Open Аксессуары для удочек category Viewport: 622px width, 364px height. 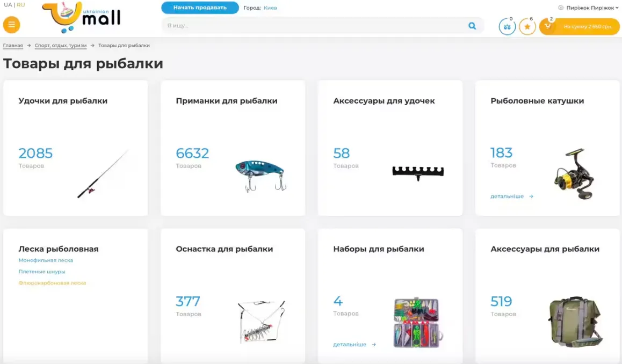pyautogui.click(x=384, y=101)
